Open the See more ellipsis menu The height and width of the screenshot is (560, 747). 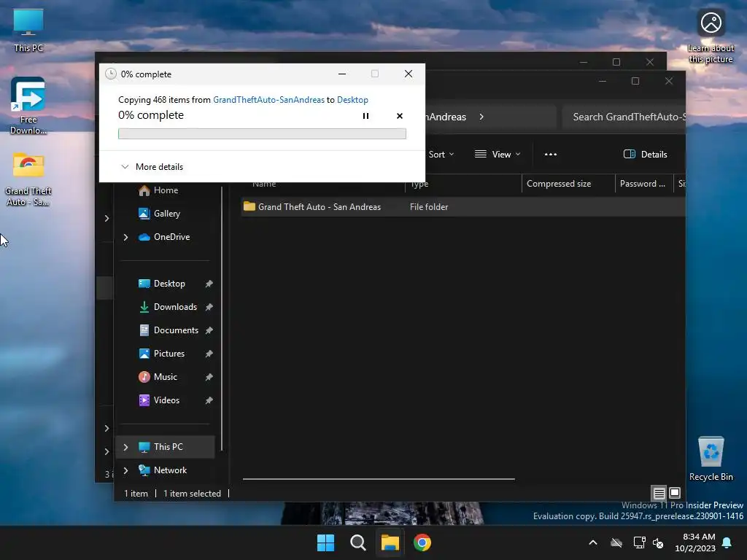coord(551,155)
